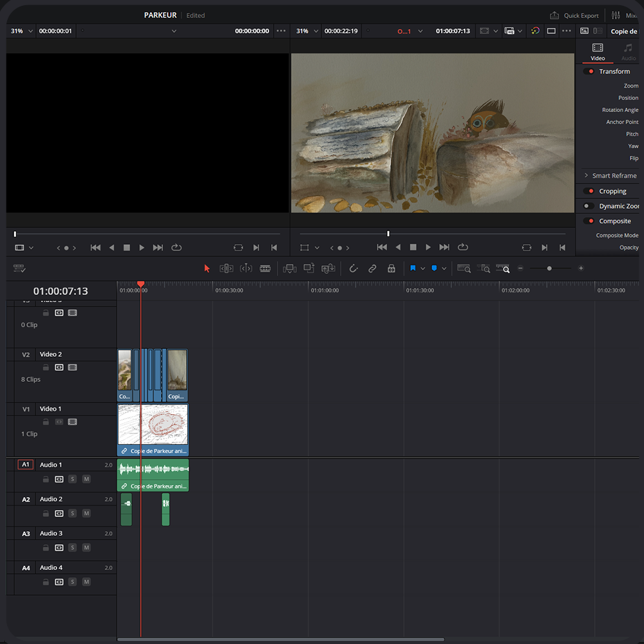Click the Linked Selection chain icon
Screen dimensions: 644x644
(372, 269)
